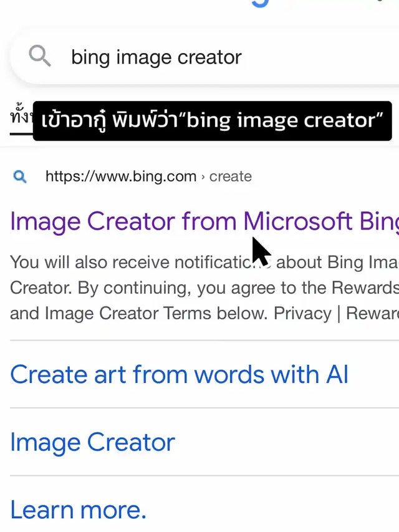Click the breadcrumb chevron before 'create'
This screenshot has width=399, height=532.
203,177
